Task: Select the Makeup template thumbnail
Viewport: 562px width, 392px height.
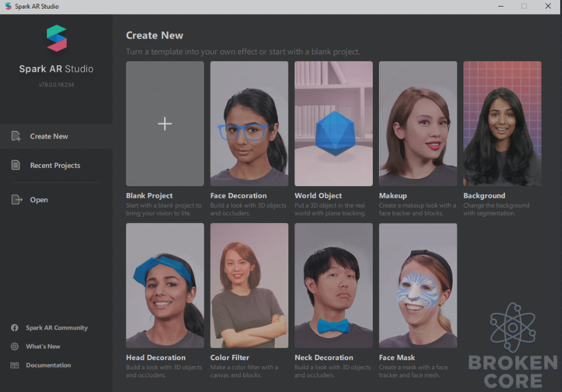Action: 418,124
